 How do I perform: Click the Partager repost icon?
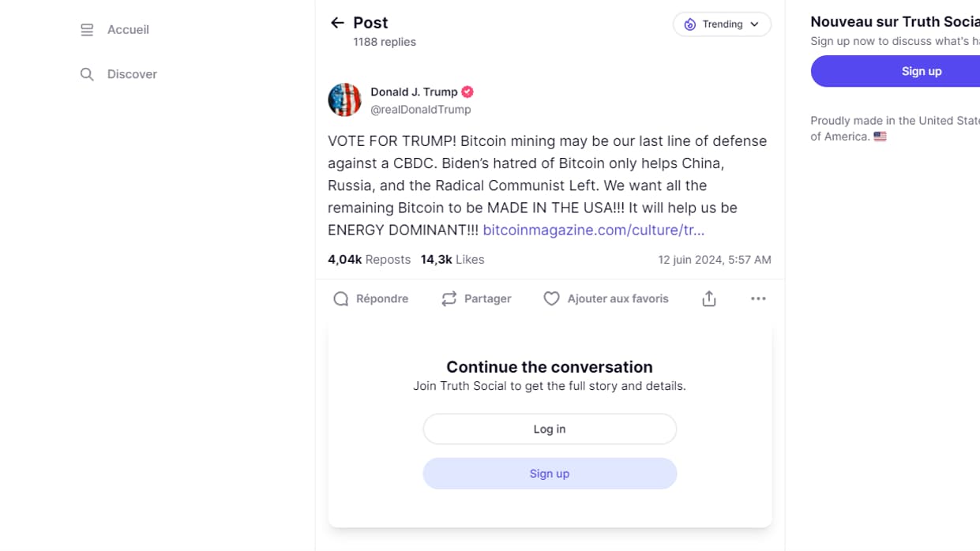449,298
